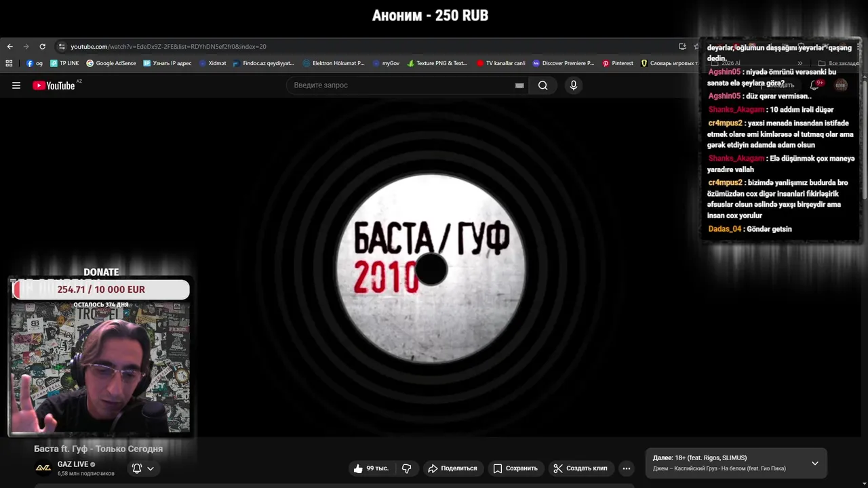Open the Findoc.az bookmark

pos(264,63)
